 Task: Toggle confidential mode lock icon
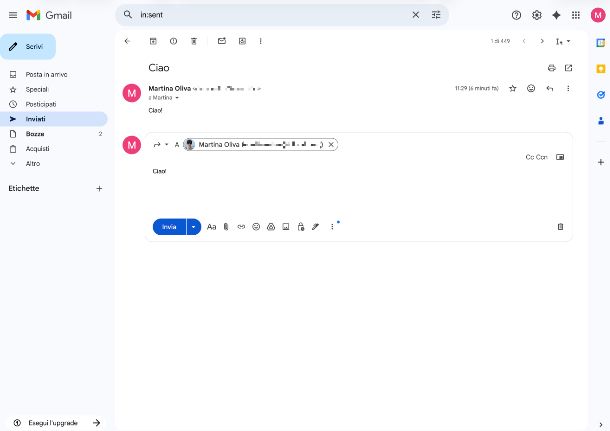(301, 227)
